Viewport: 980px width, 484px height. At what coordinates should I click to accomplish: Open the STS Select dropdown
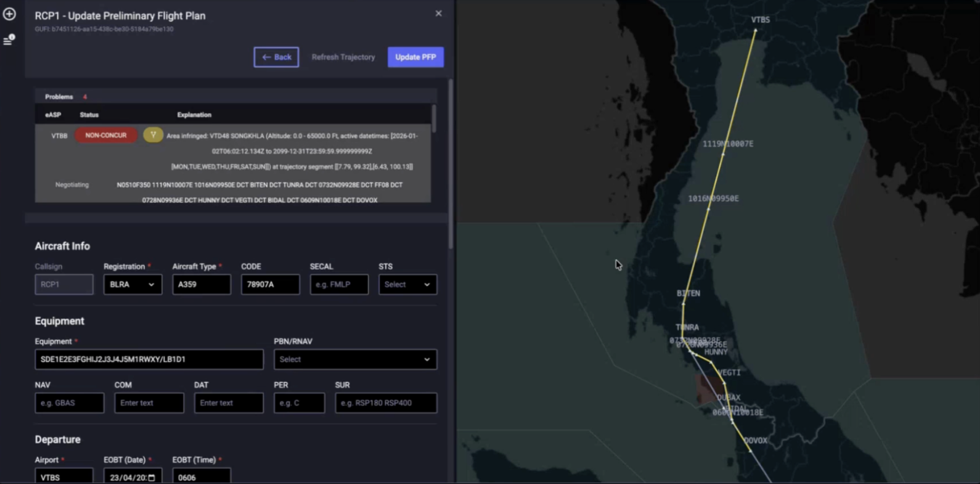(408, 284)
